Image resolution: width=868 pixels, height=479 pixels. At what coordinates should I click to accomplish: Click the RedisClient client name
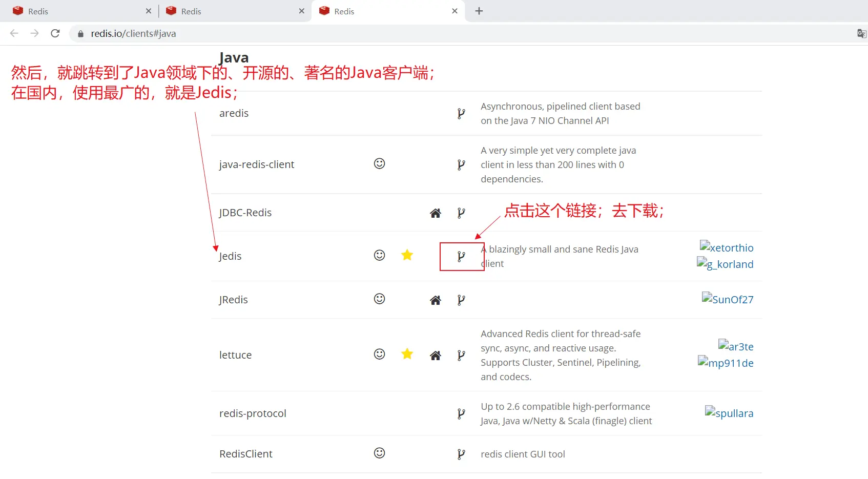click(x=246, y=454)
